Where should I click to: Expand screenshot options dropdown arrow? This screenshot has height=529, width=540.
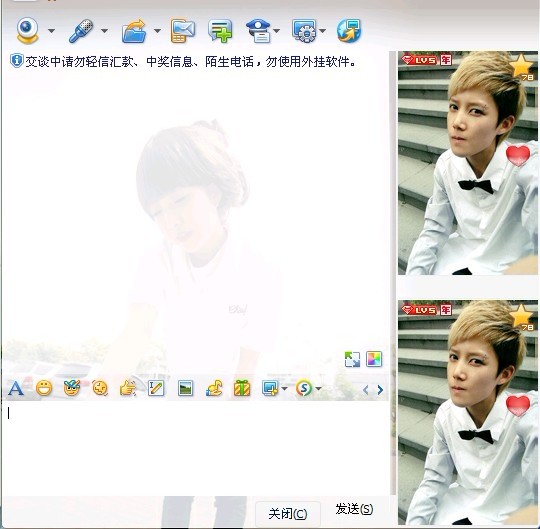284,389
